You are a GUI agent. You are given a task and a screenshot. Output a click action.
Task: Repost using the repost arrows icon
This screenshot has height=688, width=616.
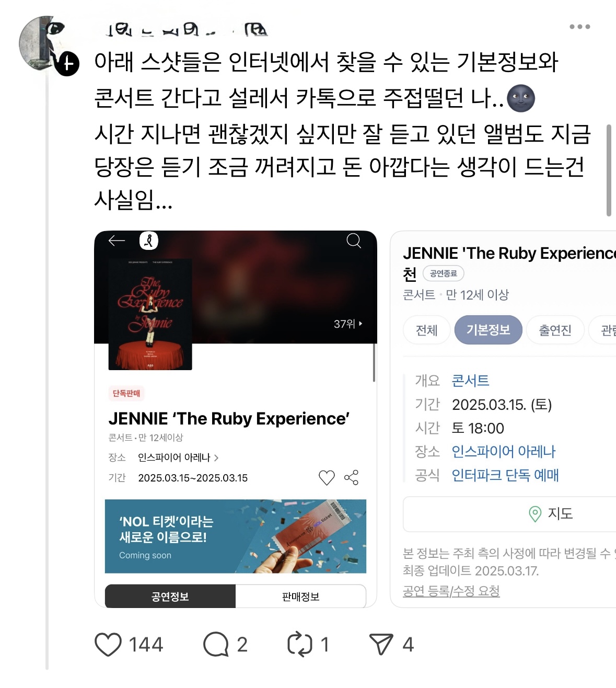[300, 645]
